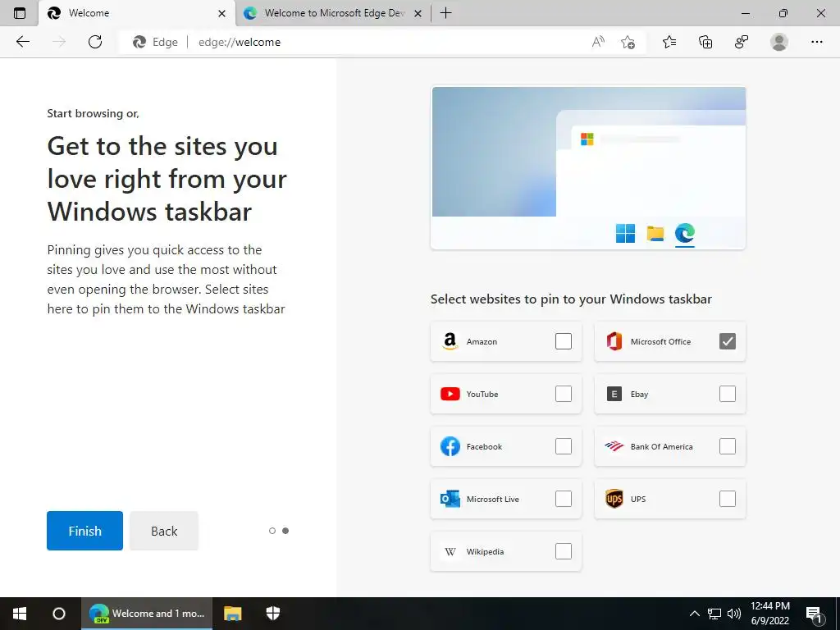The height and width of the screenshot is (630, 840).
Task: Click the Ebay E icon
Action: pos(614,394)
